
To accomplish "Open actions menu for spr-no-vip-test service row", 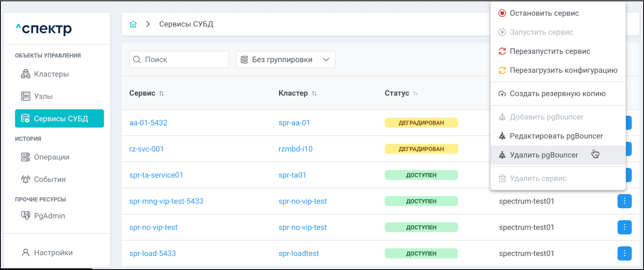I will click(624, 227).
